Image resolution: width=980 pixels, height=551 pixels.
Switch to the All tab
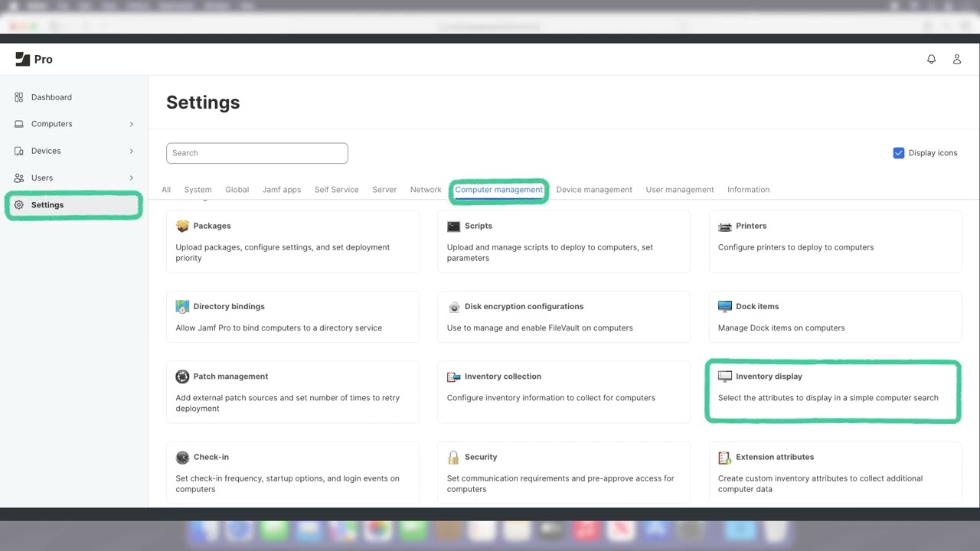tap(166, 190)
